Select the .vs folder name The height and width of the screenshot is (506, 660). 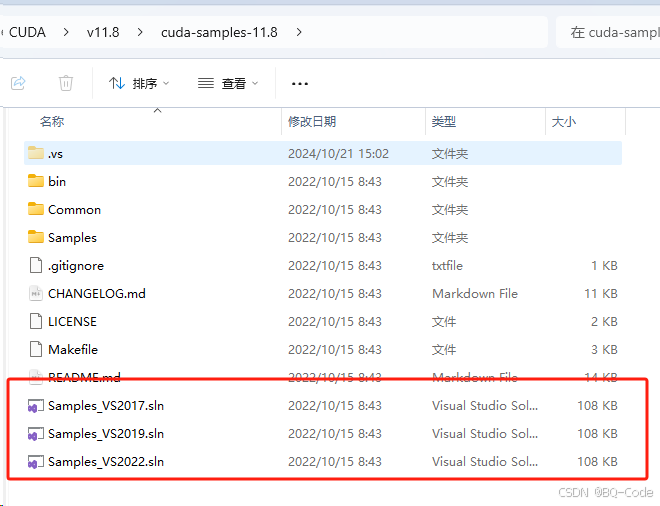(56, 154)
